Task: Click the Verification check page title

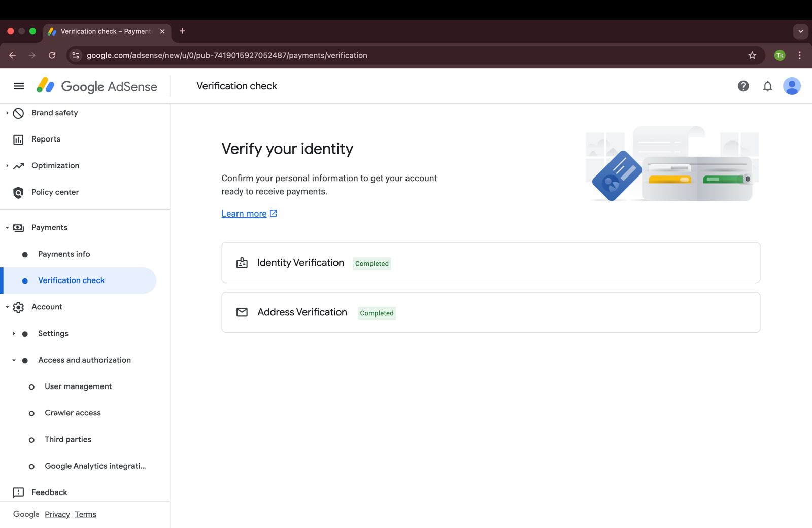Action: click(x=237, y=86)
